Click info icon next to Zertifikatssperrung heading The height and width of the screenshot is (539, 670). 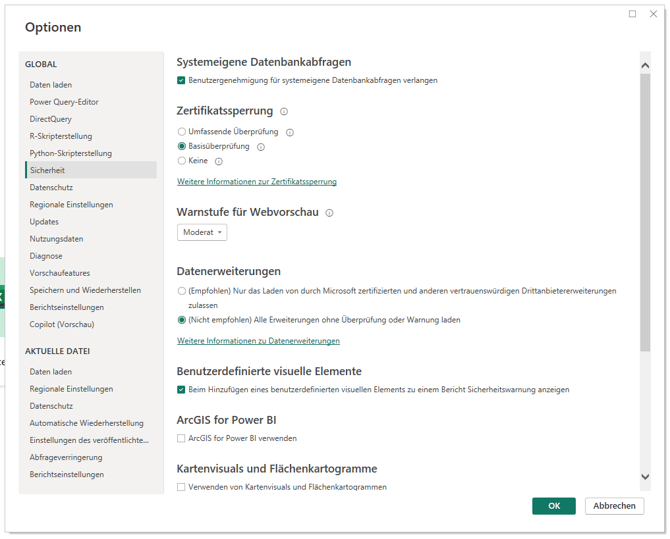pyautogui.click(x=284, y=112)
